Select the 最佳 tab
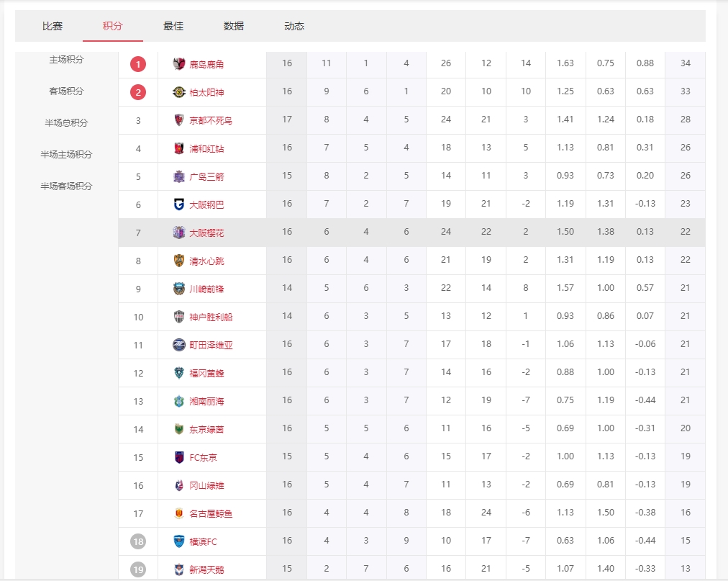This screenshot has width=728, height=581. point(173,26)
